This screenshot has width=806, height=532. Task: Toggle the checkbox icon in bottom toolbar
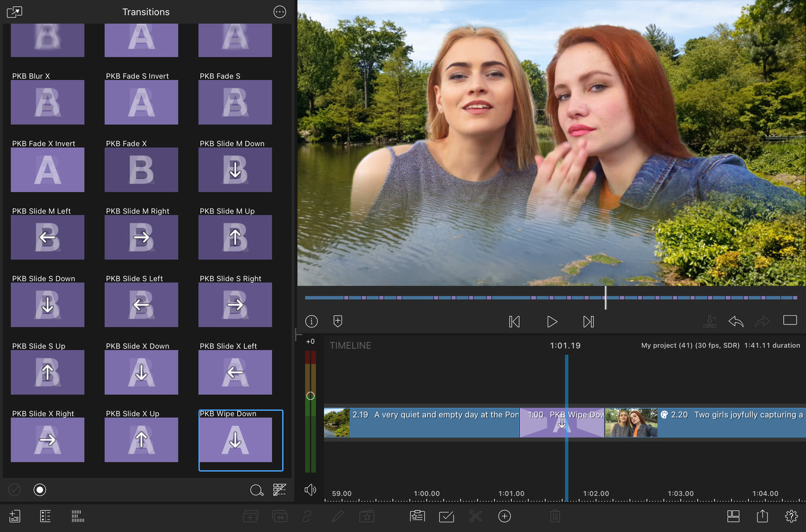coord(446,516)
